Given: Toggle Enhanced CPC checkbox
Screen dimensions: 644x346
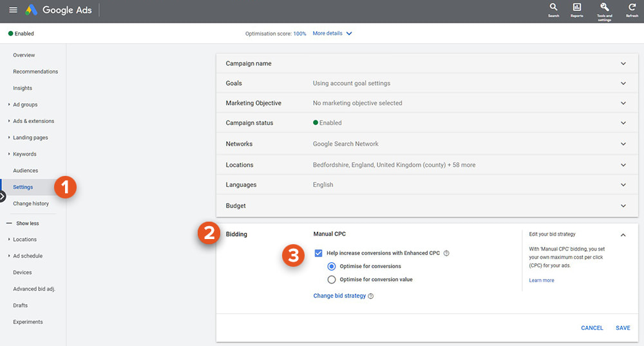Looking at the screenshot, I should (x=318, y=253).
